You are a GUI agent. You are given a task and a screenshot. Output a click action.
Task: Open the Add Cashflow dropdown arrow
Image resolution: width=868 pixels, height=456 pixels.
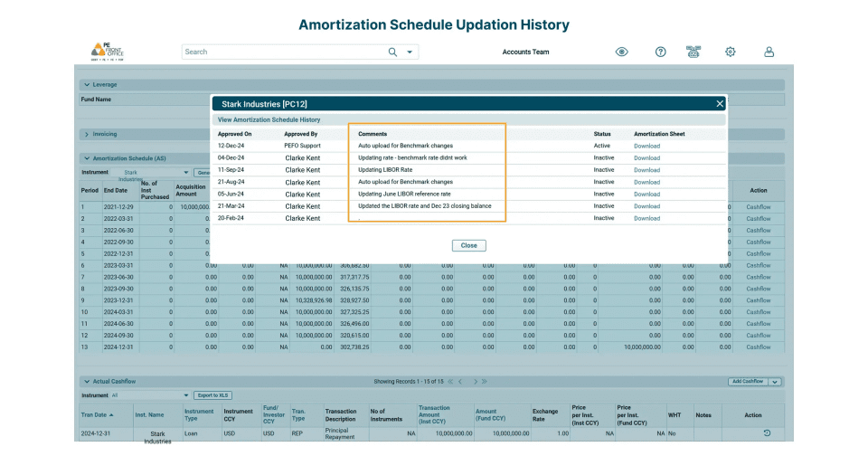(775, 382)
